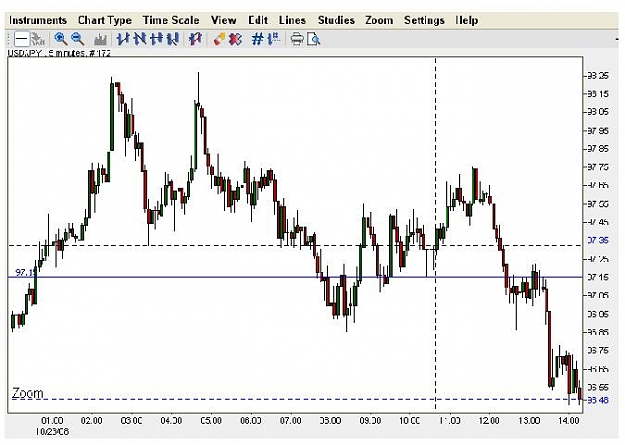This screenshot has width=625, height=445.
Task: Open the View menu
Action: click(x=223, y=20)
